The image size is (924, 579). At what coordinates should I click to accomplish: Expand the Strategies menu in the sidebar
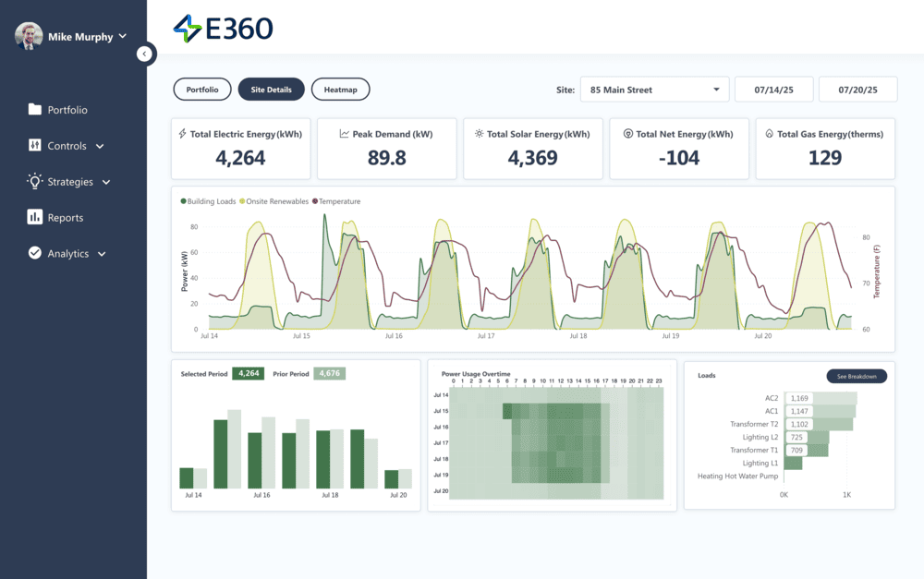click(x=68, y=181)
